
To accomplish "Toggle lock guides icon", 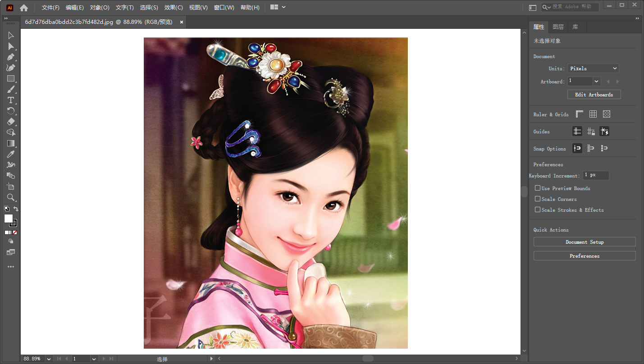I will (x=591, y=132).
